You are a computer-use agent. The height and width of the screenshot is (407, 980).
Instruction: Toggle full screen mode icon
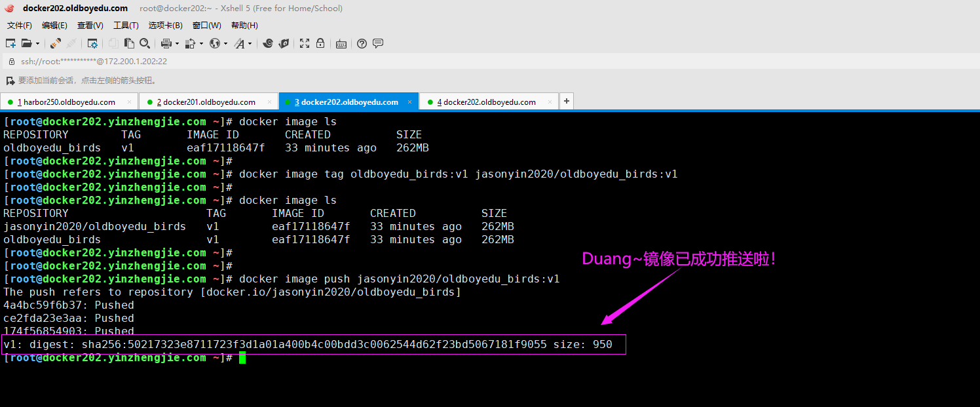coord(305,43)
